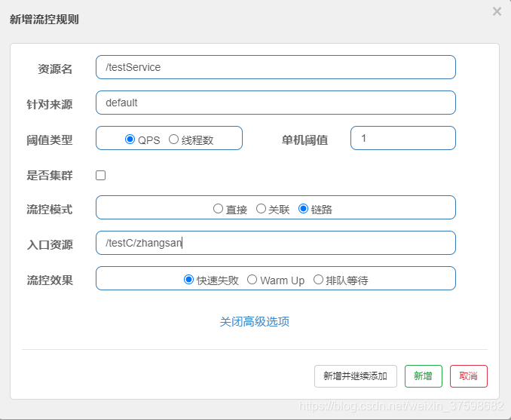Image resolution: width=511 pixels, height=420 pixels.
Task: Toggle the 是否集群 checkbox
Action: pyautogui.click(x=101, y=176)
